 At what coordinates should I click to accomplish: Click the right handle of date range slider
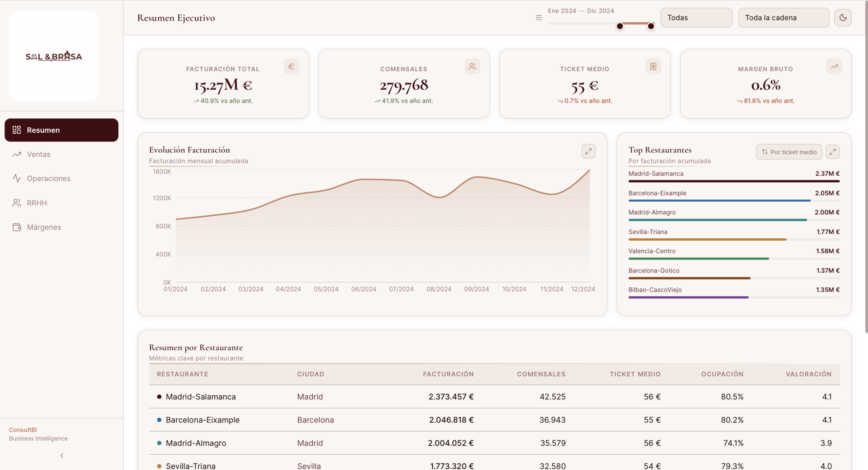[651, 26]
